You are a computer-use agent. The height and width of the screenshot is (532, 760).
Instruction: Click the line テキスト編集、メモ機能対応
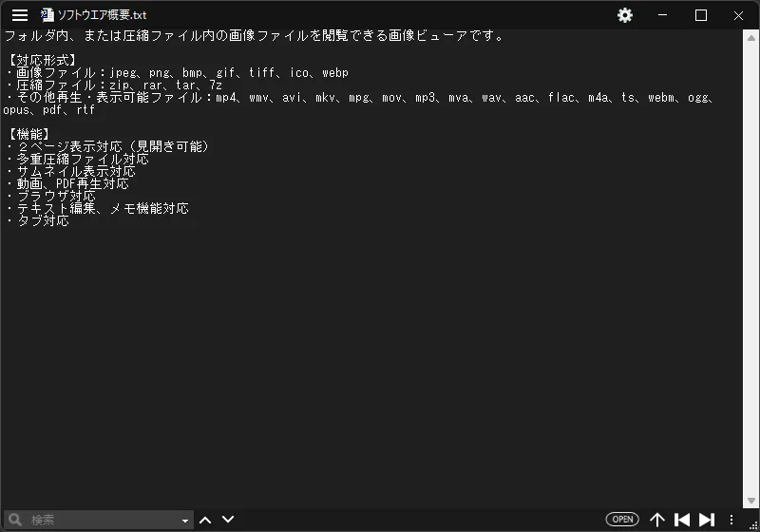98,208
